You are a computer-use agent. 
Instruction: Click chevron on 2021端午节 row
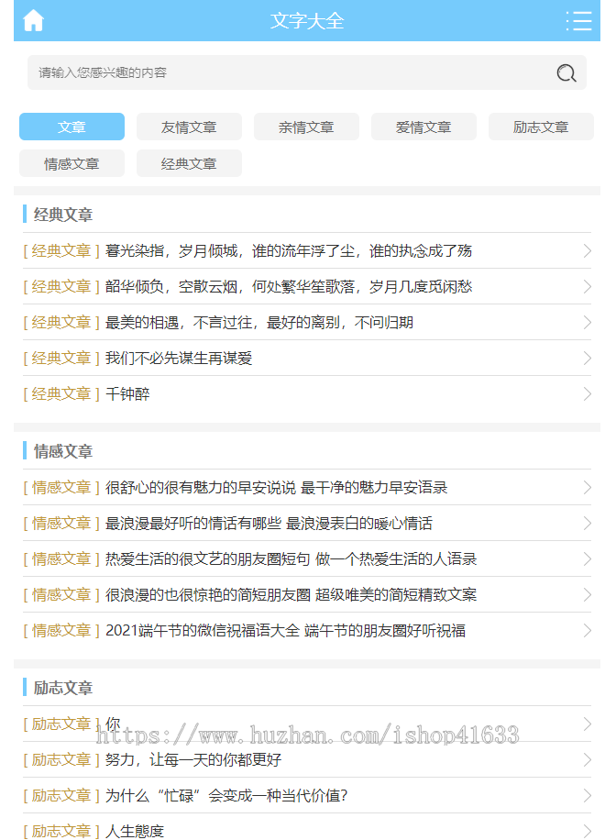[587, 631]
